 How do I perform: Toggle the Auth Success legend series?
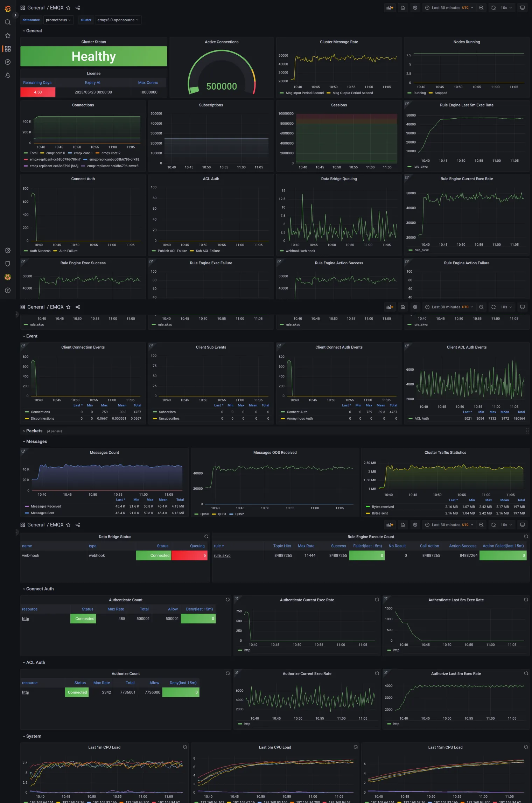[40, 251]
